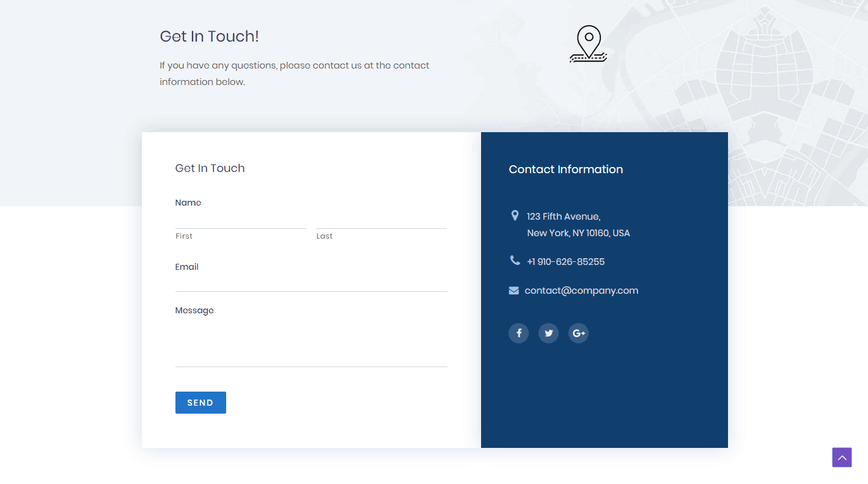This screenshot has height=484, width=868.
Task: Click the Contact Information heading
Action: coord(565,169)
